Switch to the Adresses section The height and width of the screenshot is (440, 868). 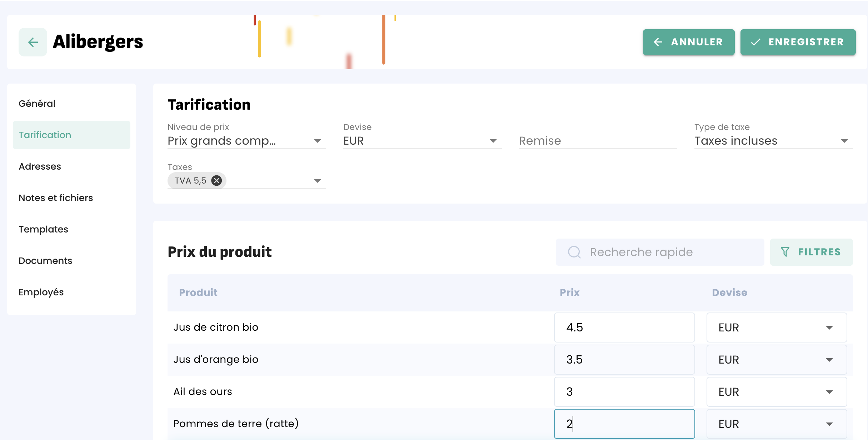tap(40, 166)
